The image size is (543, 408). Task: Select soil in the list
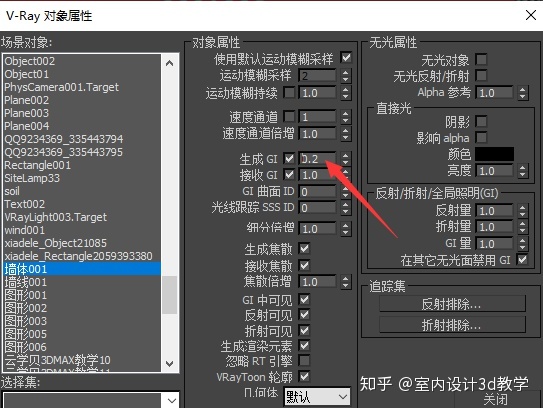(x=82, y=191)
